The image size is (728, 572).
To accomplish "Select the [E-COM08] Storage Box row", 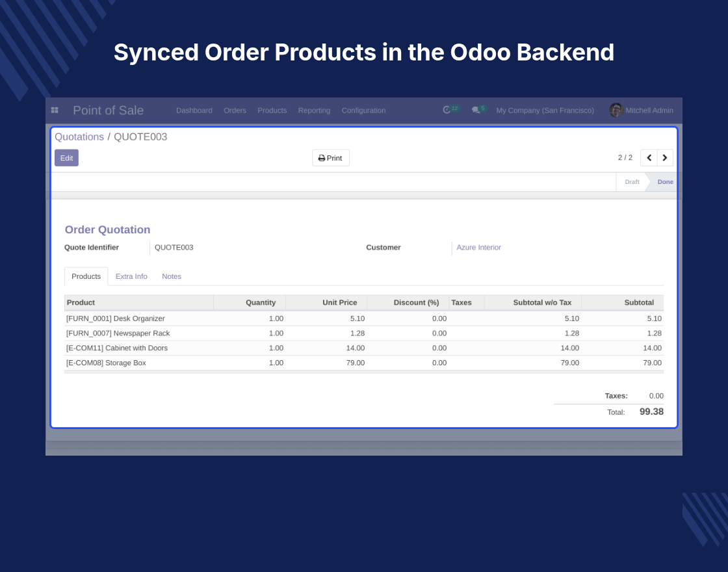I will [364, 363].
